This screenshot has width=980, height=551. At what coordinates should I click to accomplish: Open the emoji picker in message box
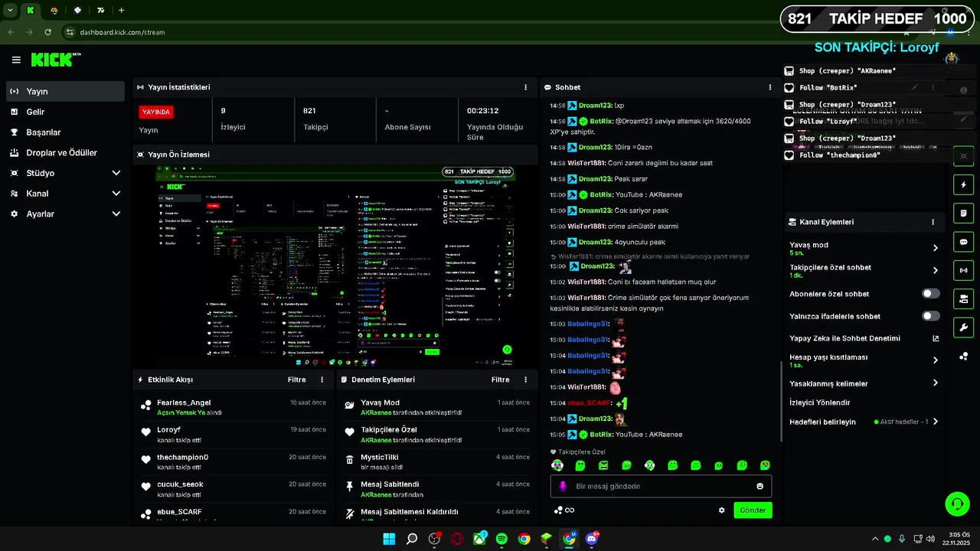tap(759, 486)
